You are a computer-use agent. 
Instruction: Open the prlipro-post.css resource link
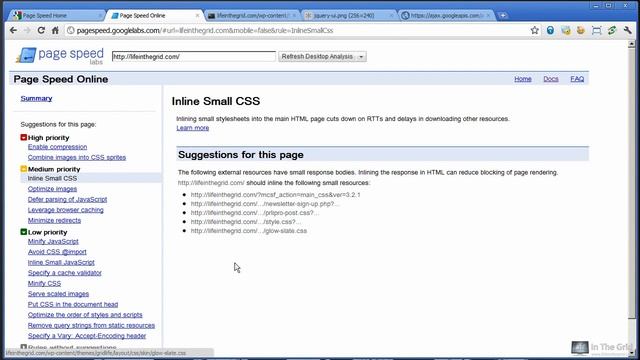(x=255, y=213)
